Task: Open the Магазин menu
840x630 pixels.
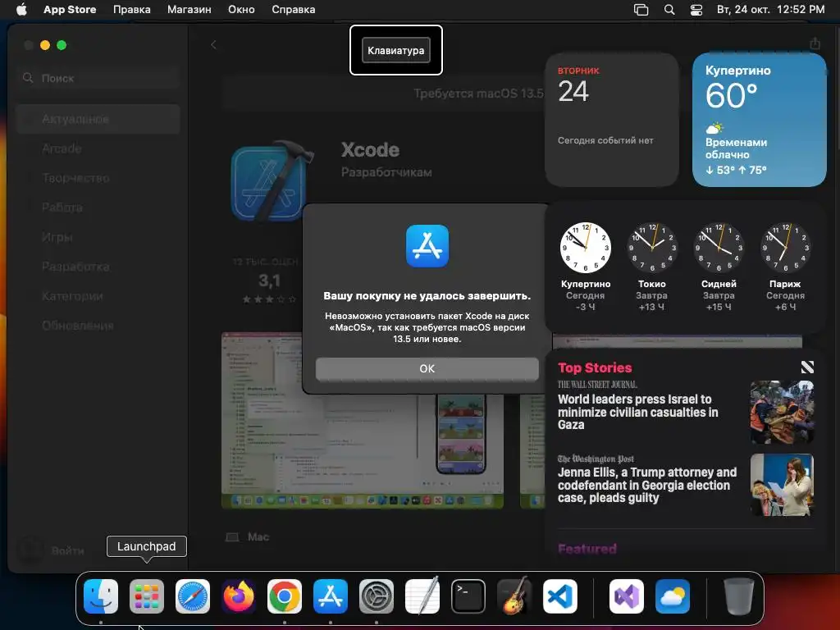Action: click(189, 10)
